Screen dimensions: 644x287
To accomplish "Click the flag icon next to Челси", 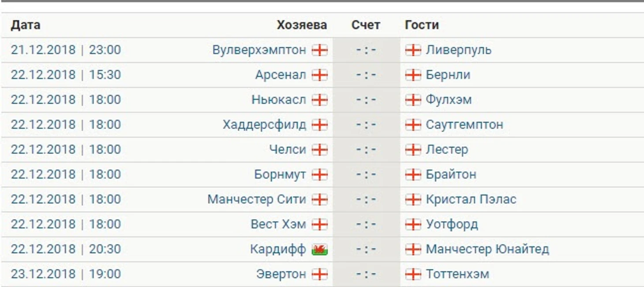I will pyautogui.click(x=320, y=150).
